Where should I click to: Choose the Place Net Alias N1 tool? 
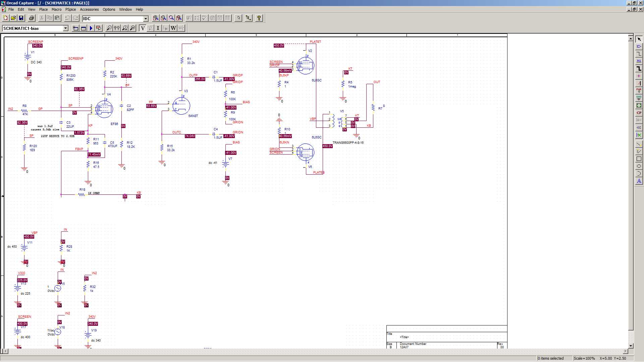pos(639,61)
